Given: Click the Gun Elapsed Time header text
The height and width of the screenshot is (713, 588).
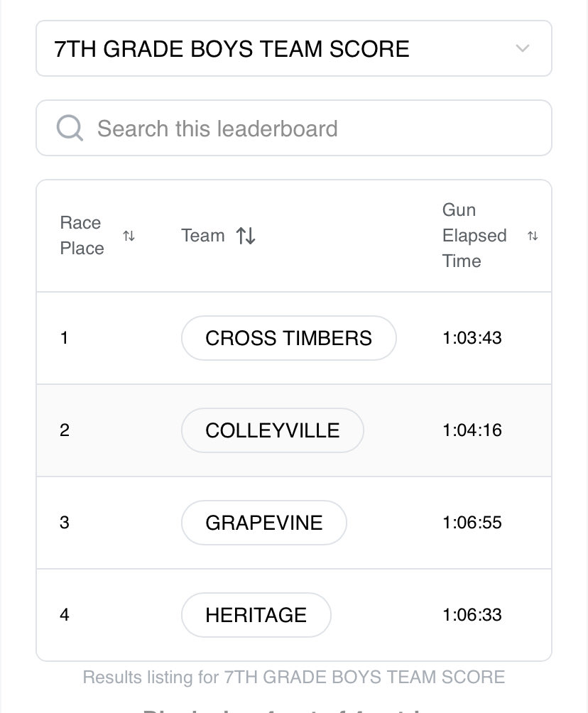Looking at the screenshot, I should (474, 236).
